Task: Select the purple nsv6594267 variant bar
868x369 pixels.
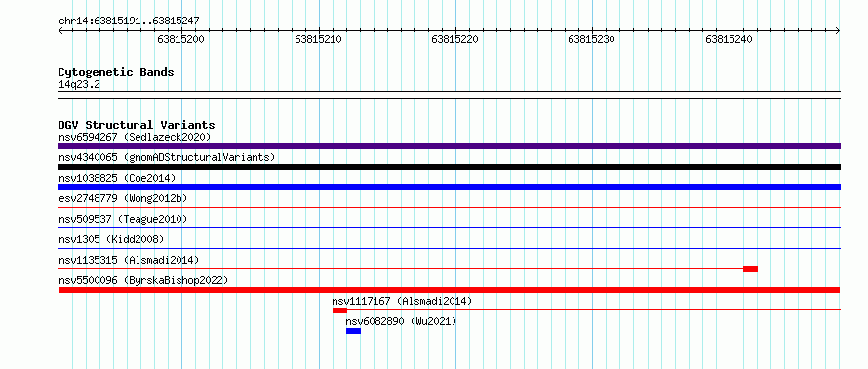Action: tap(449, 146)
